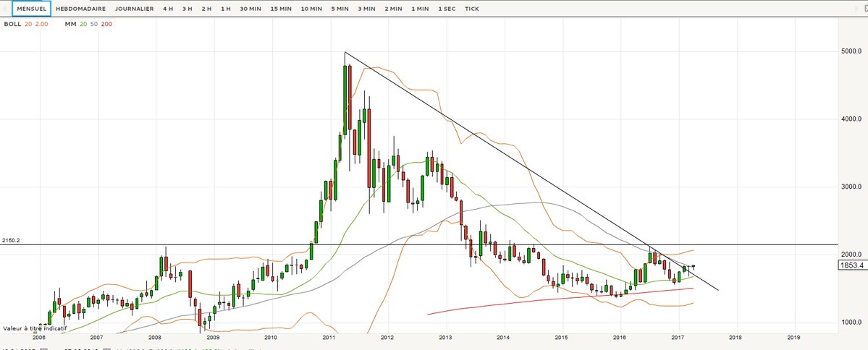Choose the 4 H timeframe

pyautogui.click(x=168, y=9)
